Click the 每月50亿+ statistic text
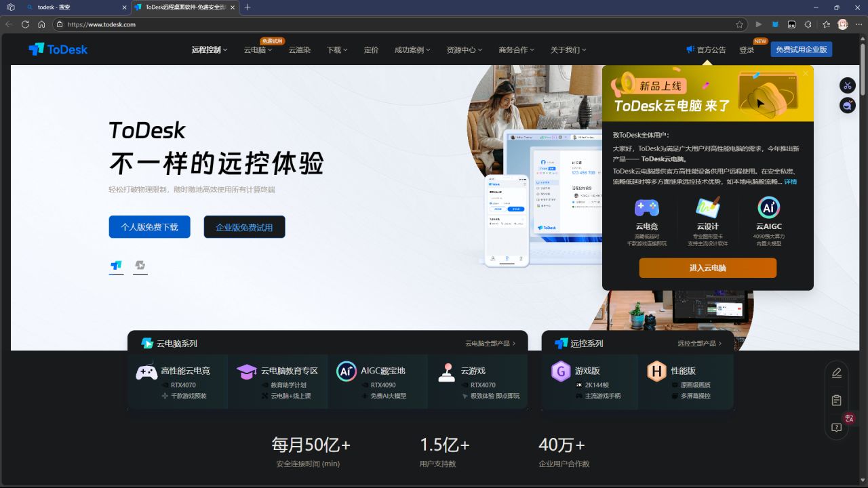This screenshot has width=868, height=488. click(x=311, y=445)
